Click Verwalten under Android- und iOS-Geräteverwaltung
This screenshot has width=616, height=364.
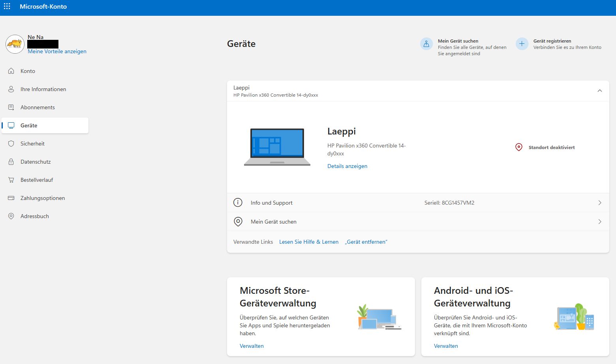(x=446, y=346)
